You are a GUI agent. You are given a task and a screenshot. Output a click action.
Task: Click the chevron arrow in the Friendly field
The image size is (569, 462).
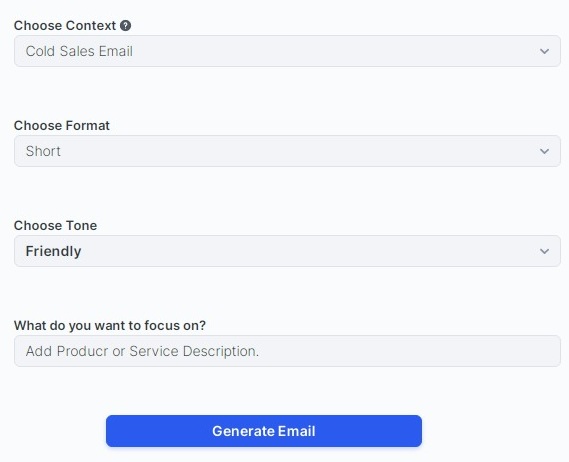pyautogui.click(x=544, y=251)
